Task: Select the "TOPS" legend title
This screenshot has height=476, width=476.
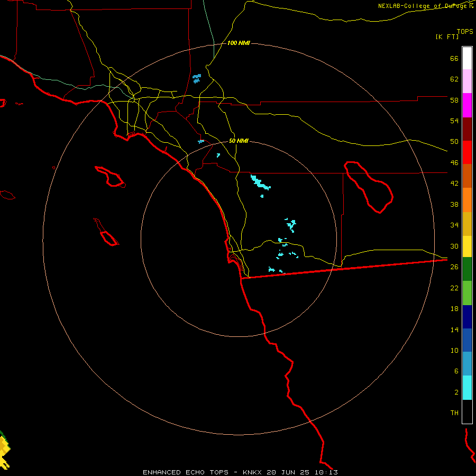Action: pyautogui.click(x=465, y=32)
